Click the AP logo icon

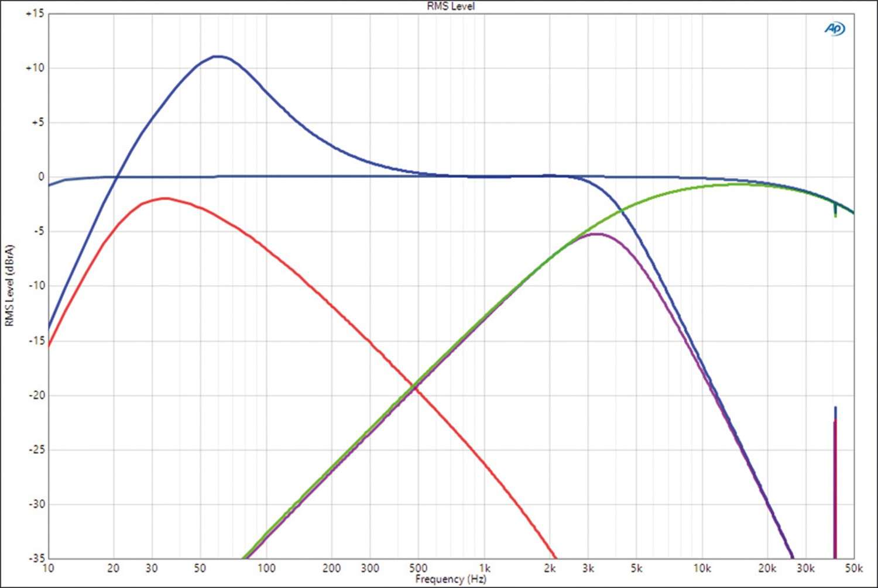tap(835, 28)
